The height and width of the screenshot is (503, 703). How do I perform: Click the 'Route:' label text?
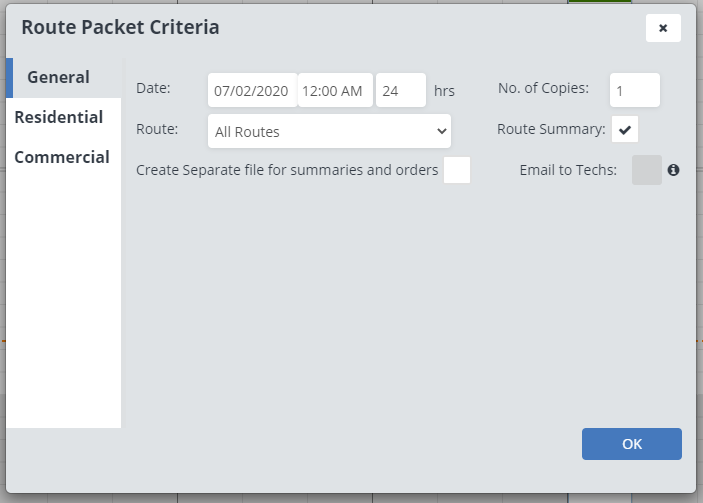157,129
